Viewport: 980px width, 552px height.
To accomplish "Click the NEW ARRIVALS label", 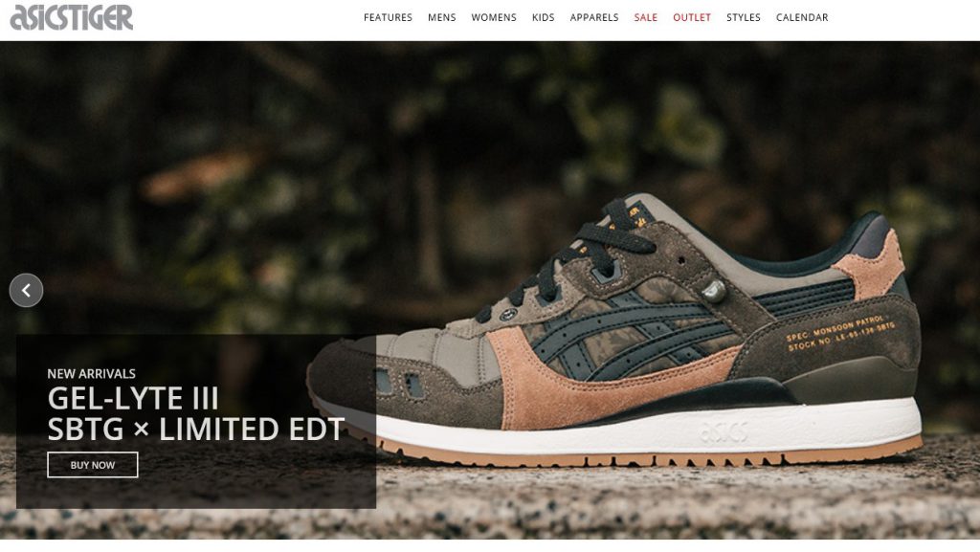I will click(x=91, y=373).
